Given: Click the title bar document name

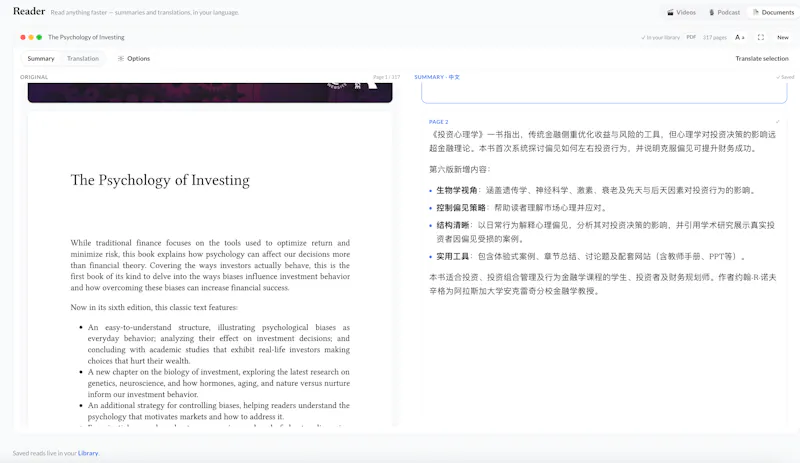Looking at the screenshot, I should pyautogui.click(x=86, y=37).
